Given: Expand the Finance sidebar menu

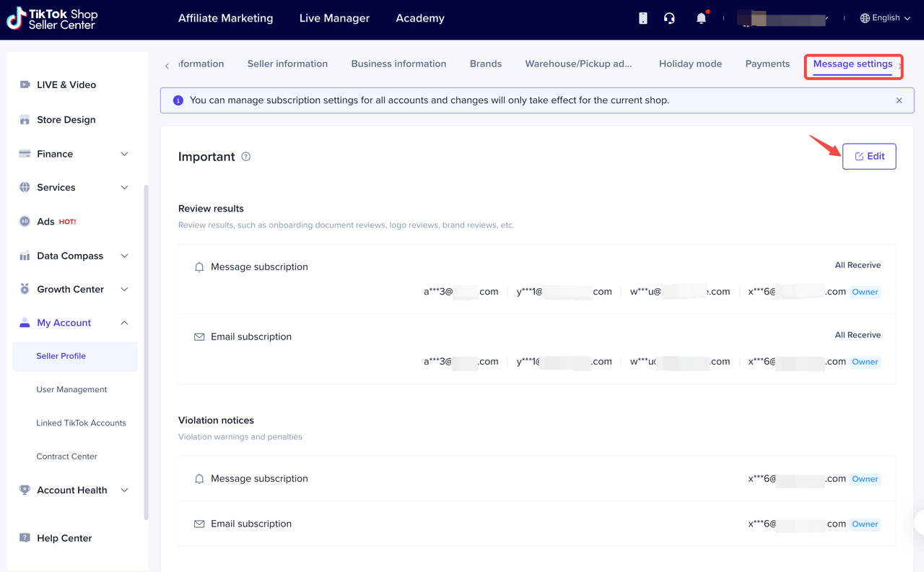Looking at the screenshot, I should [x=124, y=154].
